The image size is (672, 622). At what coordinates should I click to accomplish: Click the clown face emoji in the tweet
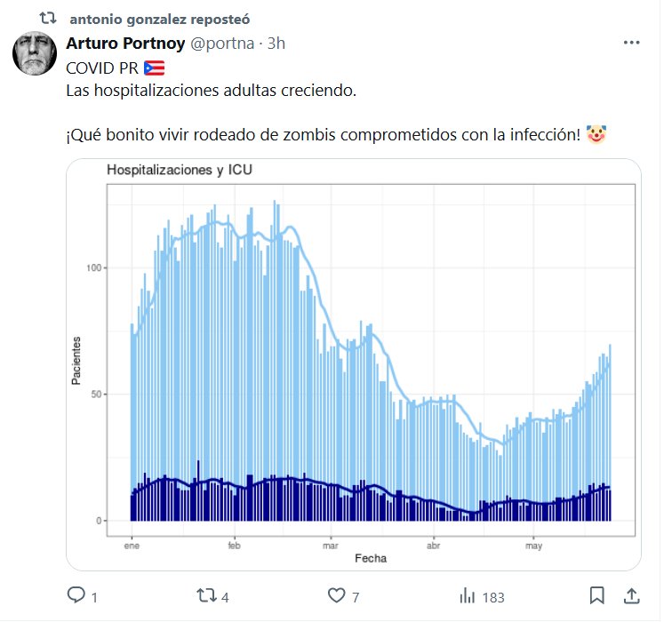tap(596, 135)
